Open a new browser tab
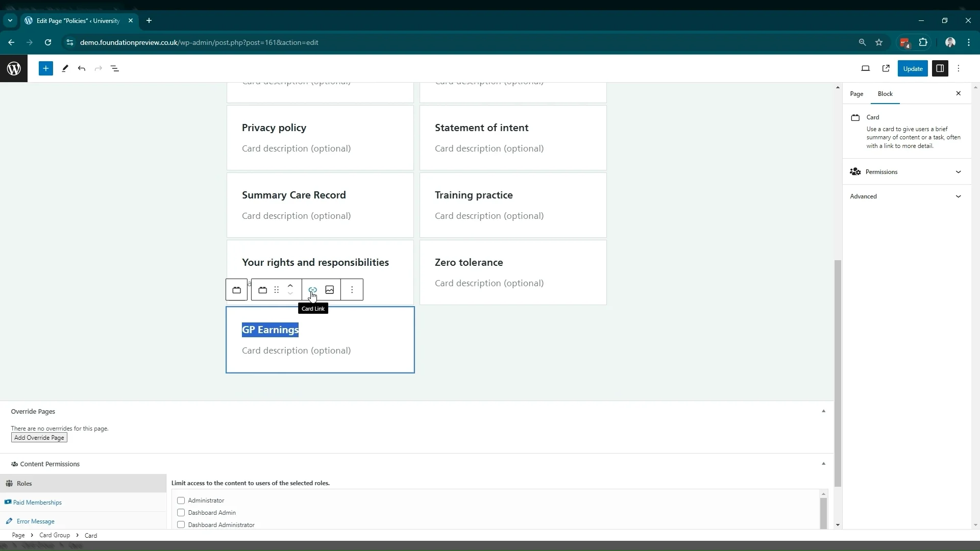This screenshot has height=551, width=980. click(x=149, y=21)
